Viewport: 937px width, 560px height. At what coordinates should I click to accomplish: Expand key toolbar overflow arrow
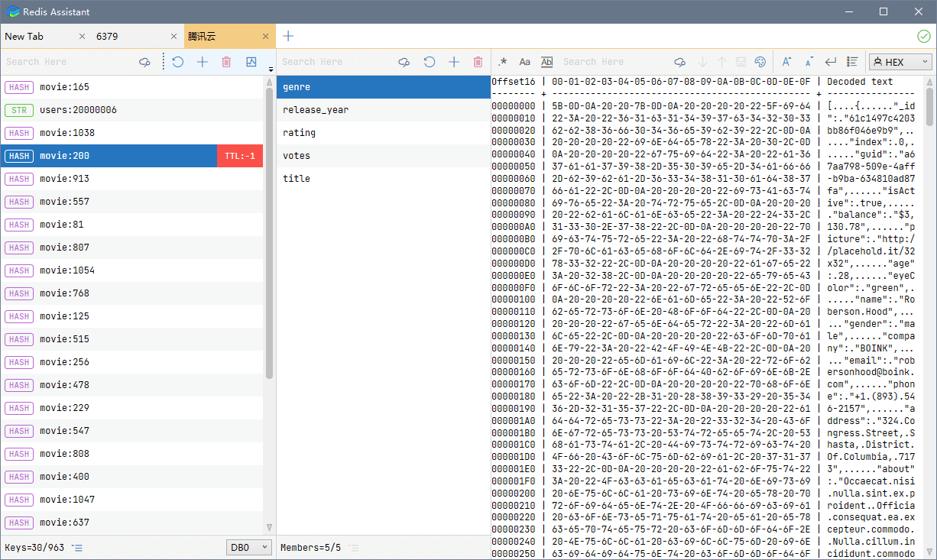tap(271, 70)
